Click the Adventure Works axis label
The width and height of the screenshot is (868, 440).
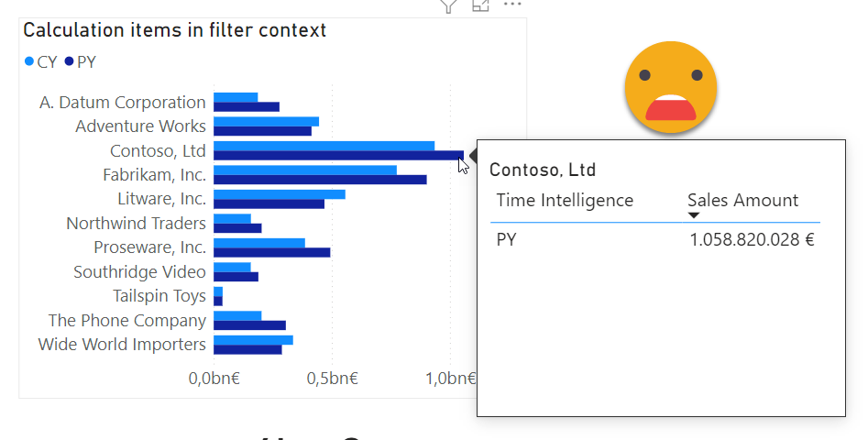[x=140, y=126]
